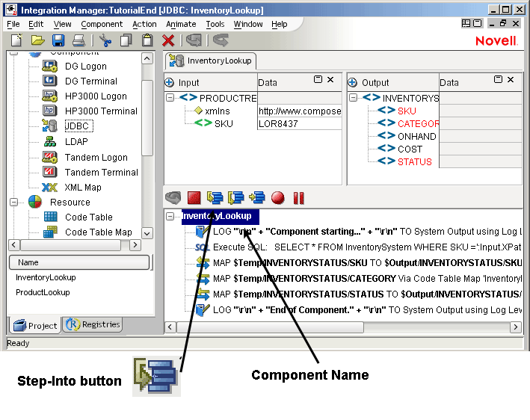
Task: Select the JDBC component
Action: (78, 126)
